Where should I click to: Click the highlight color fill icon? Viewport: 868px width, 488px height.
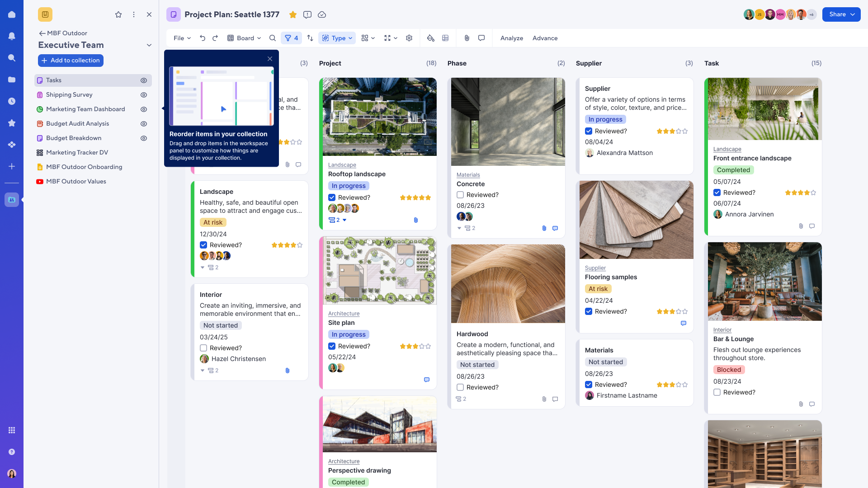[x=430, y=38]
